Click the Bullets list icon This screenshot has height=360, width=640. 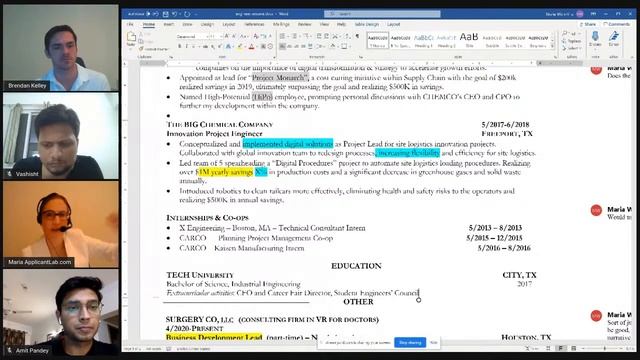pyautogui.click(x=282, y=36)
